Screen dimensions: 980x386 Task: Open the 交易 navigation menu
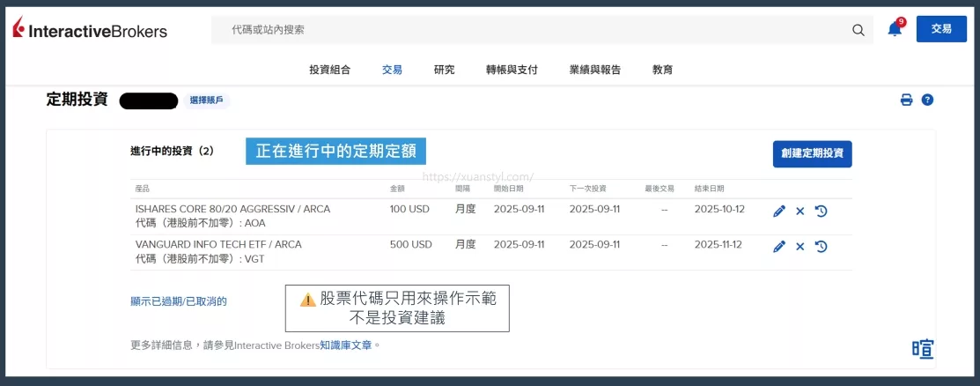(392, 71)
